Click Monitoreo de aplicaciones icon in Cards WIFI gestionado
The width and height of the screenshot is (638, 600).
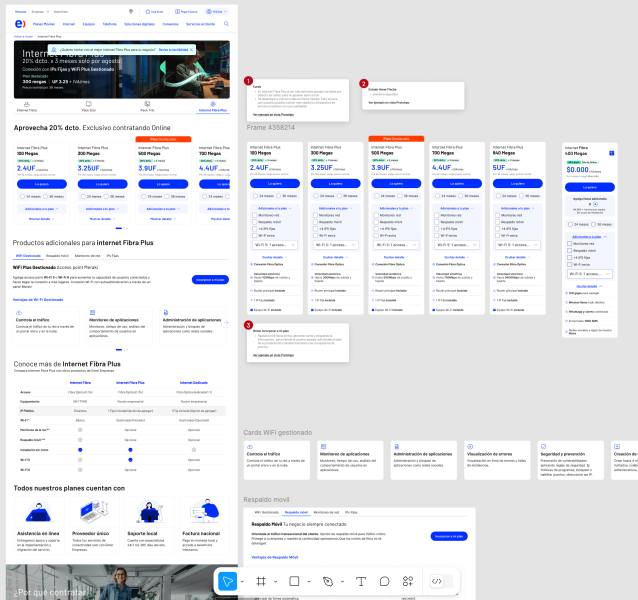tap(323, 447)
